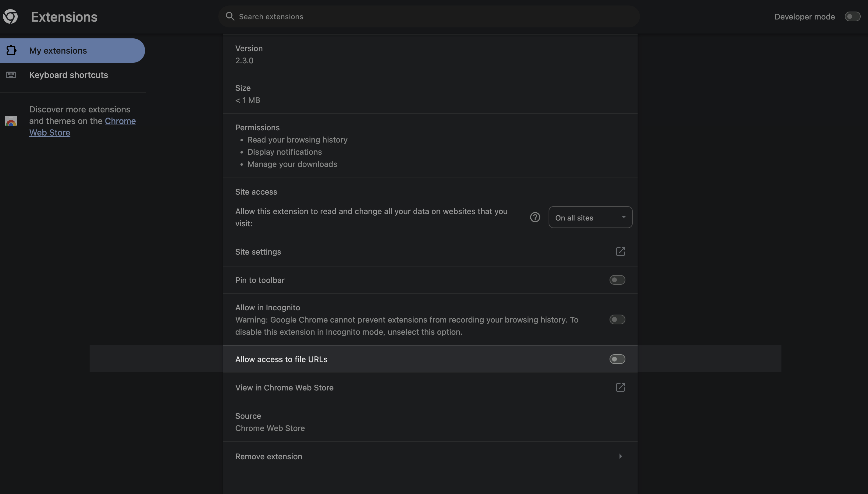Click the search magnifier icon
This screenshot has height=494, width=868.
230,16
